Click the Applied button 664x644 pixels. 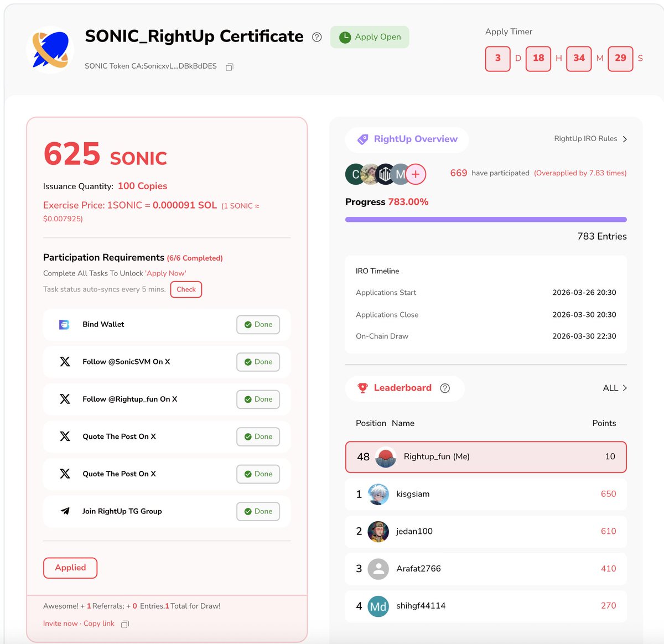pyautogui.click(x=70, y=568)
